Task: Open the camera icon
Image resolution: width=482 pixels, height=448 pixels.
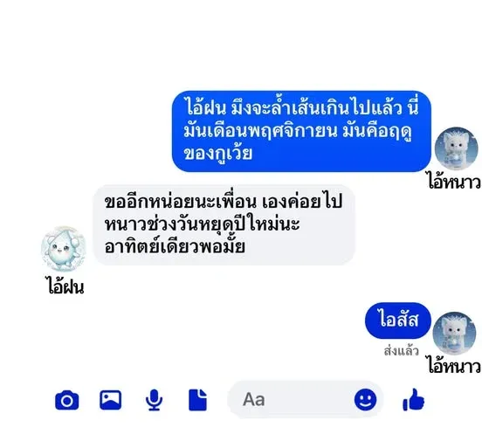Action: tap(67, 400)
